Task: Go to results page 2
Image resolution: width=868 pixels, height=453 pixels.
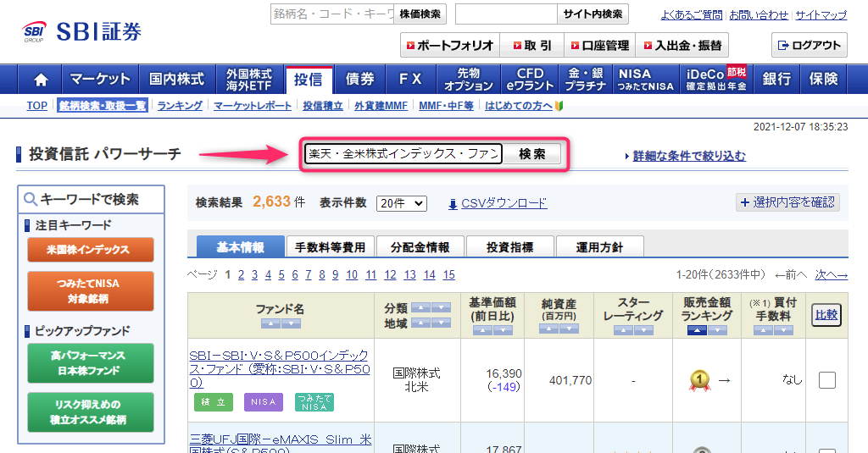Action: 241,275
